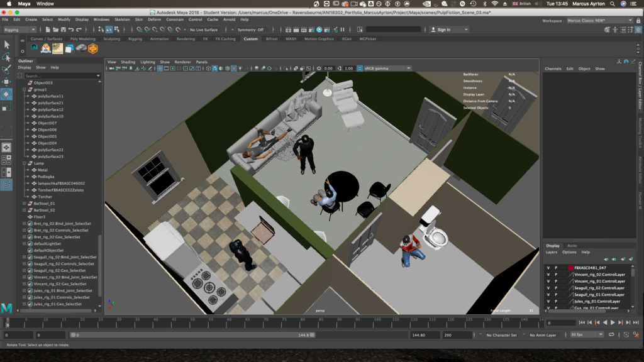This screenshot has width=644, height=362.
Task: Toggle playback P for Jules_rig_01:ControlLayer
Action: (556, 301)
